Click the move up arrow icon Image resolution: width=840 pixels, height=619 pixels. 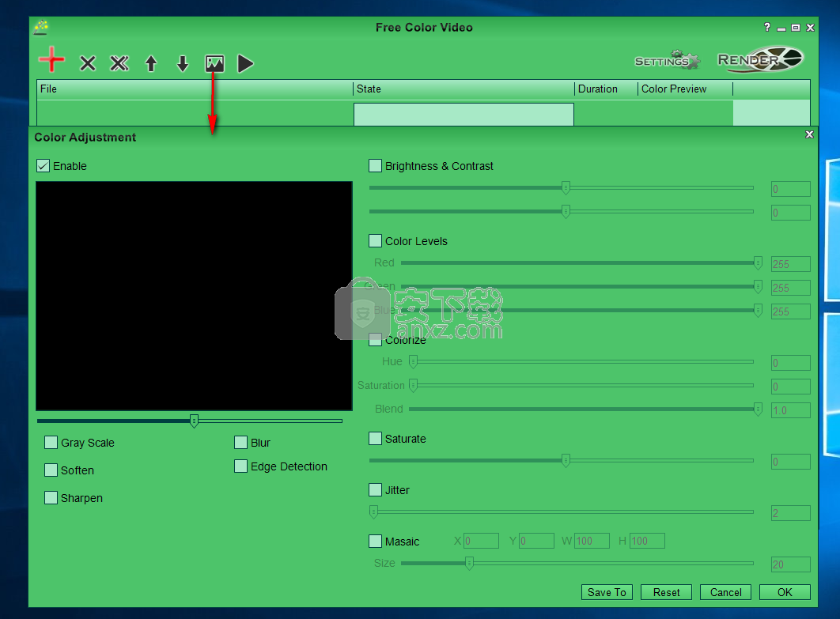(151, 64)
